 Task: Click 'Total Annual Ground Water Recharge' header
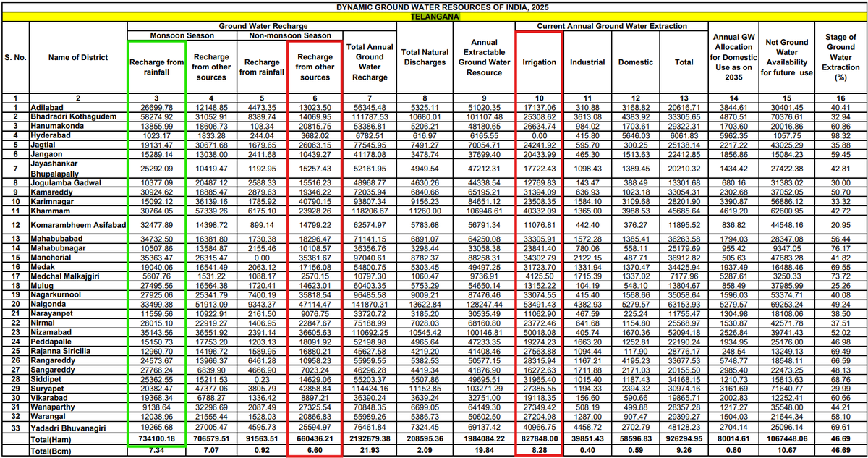tap(370, 61)
